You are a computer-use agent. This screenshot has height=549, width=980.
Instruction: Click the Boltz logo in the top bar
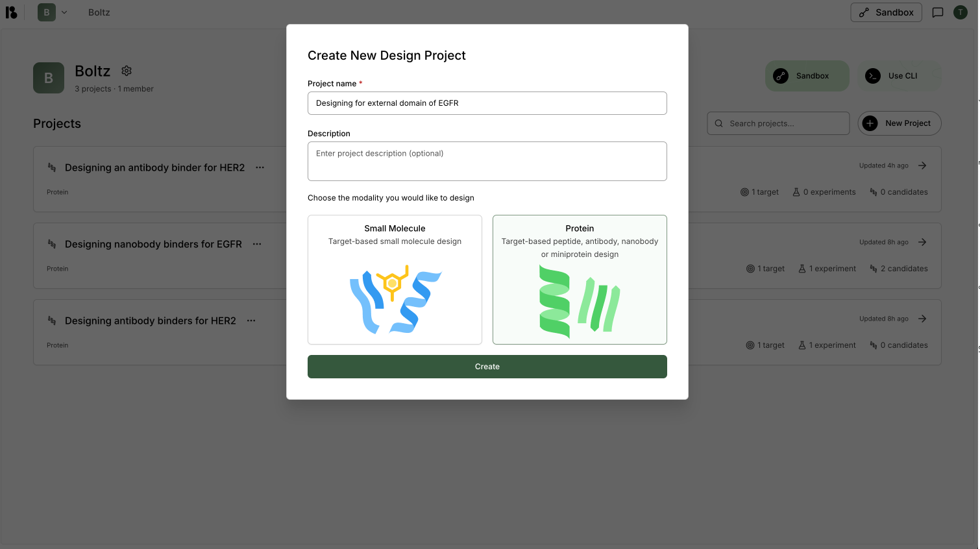[x=11, y=12]
